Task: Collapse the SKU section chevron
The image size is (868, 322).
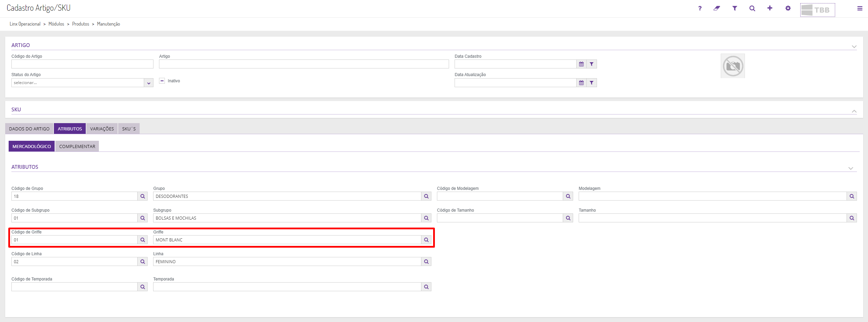Action: pyautogui.click(x=854, y=111)
